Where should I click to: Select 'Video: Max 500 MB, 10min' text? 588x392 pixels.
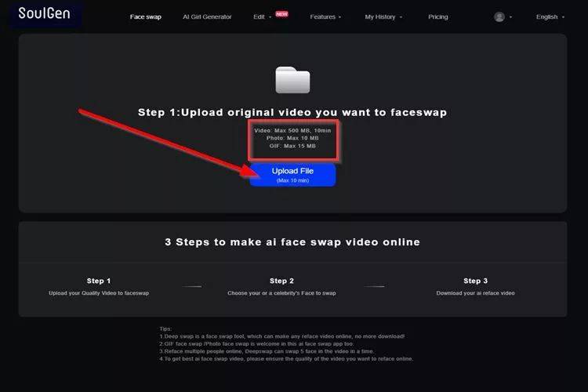pos(292,131)
